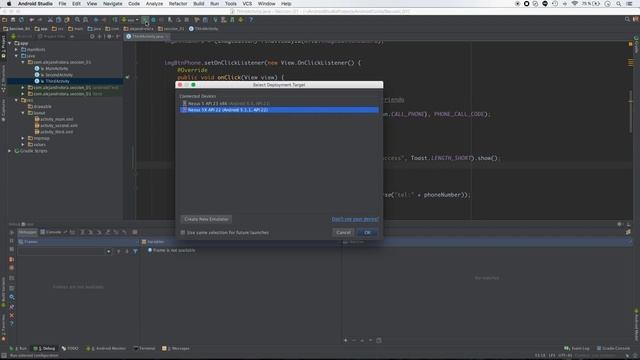Click the Help question mark toolbar icon
The width and height of the screenshot is (640, 360).
point(251,20)
